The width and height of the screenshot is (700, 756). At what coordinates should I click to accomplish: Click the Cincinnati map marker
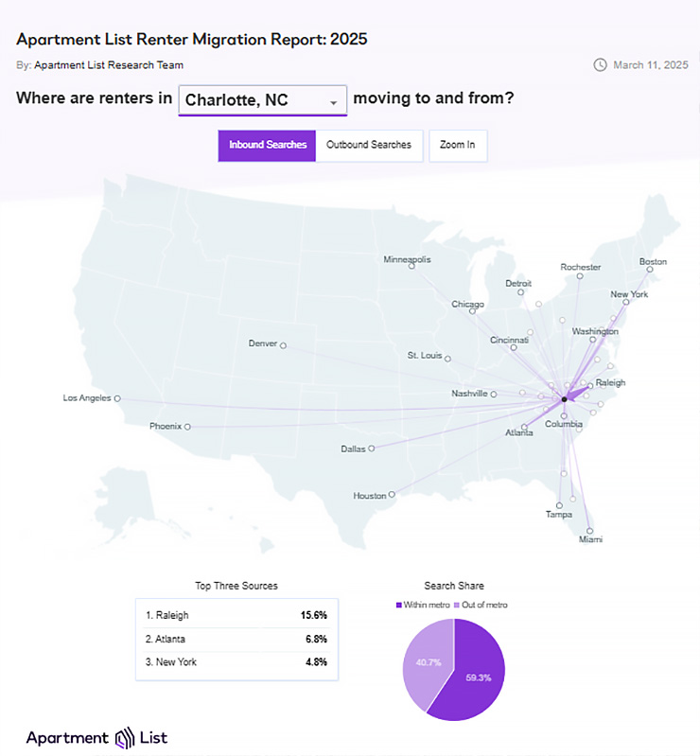[514, 347]
